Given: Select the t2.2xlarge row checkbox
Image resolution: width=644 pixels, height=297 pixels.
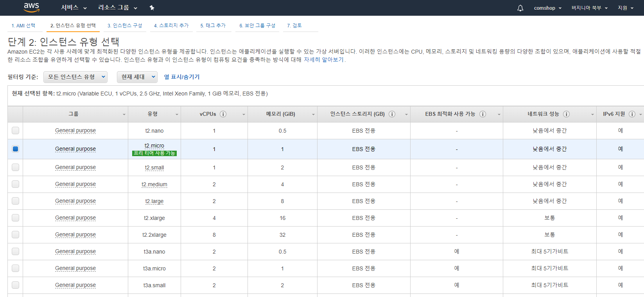Looking at the screenshot, I should point(15,234).
